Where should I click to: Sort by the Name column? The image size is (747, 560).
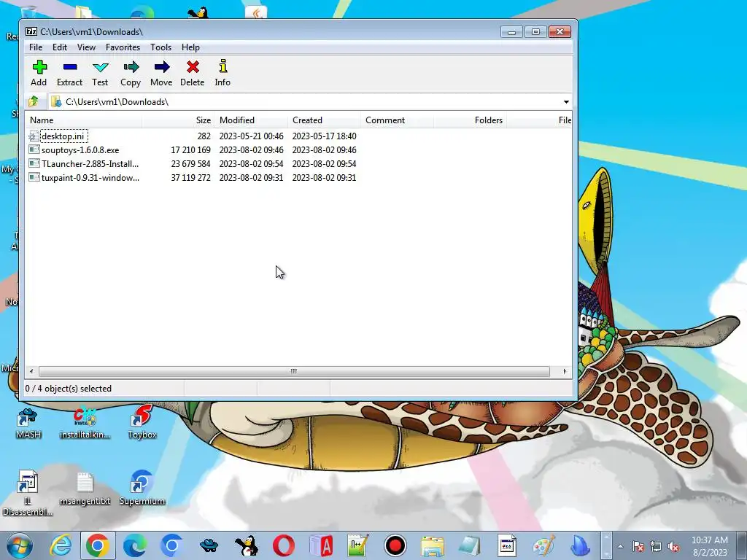(84, 120)
